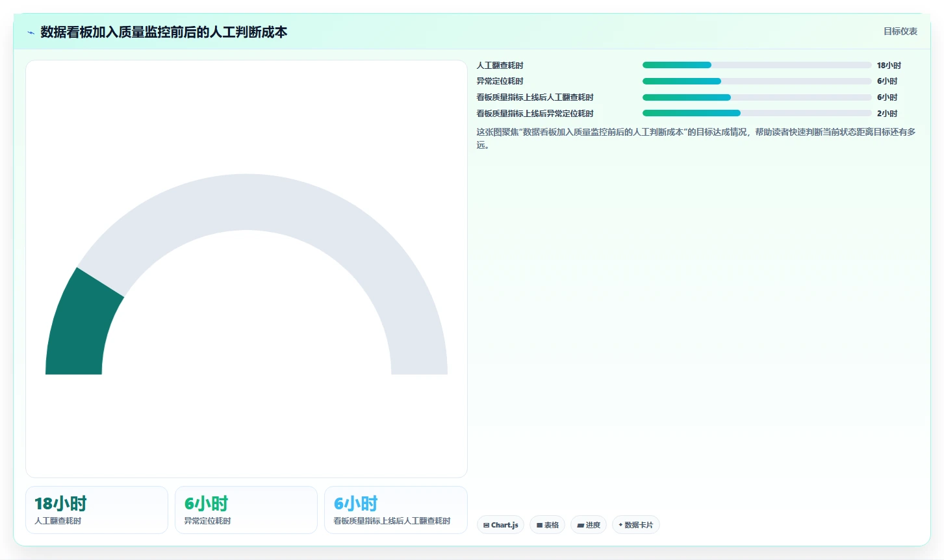
Task: Click the 人工翻查耗时 progress bar
Action: [757, 65]
